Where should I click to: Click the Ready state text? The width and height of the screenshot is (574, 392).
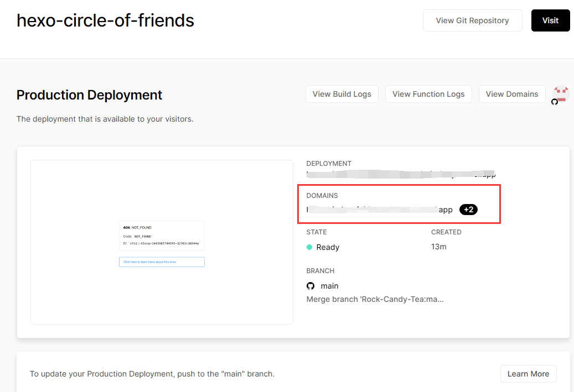pyautogui.click(x=328, y=247)
